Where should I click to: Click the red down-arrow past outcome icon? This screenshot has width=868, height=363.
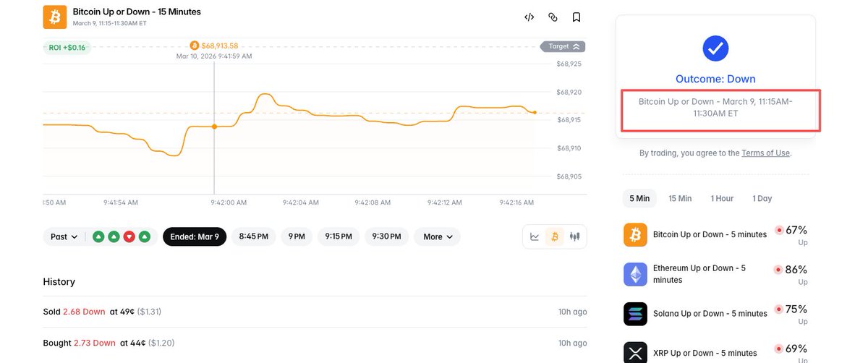pos(129,236)
